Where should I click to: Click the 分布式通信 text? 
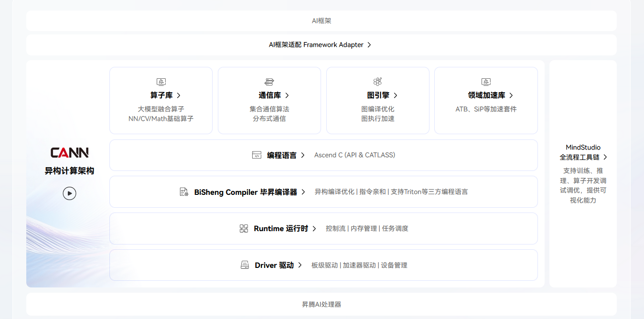(x=269, y=118)
